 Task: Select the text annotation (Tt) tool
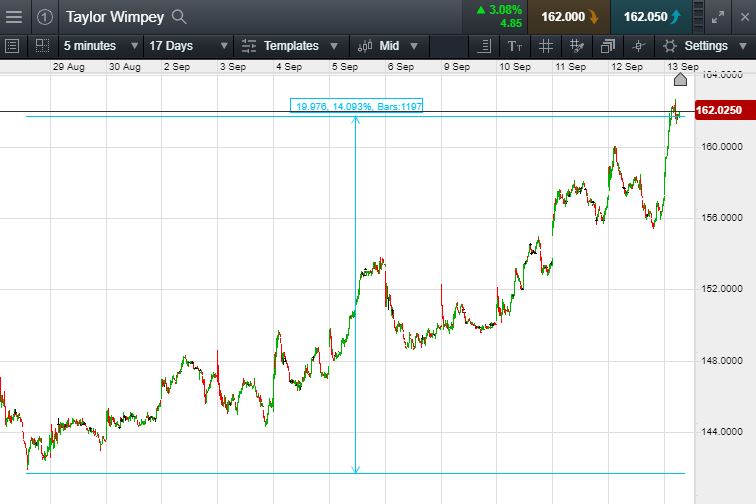pyautogui.click(x=515, y=46)
